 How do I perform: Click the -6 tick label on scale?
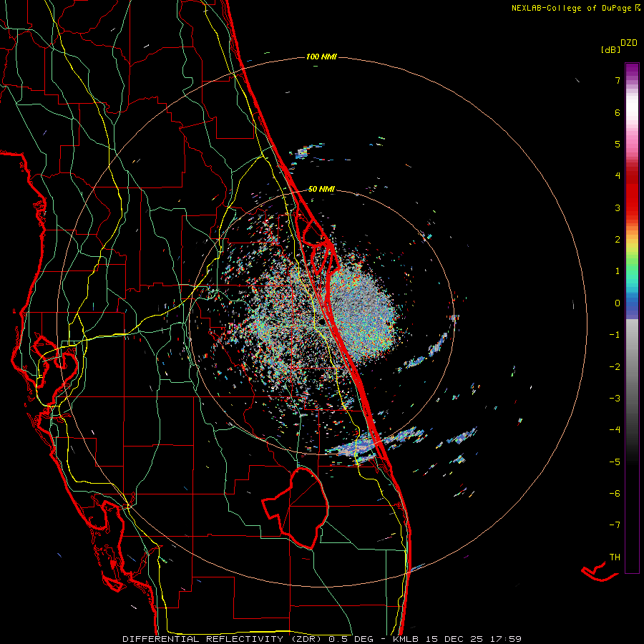615,494
